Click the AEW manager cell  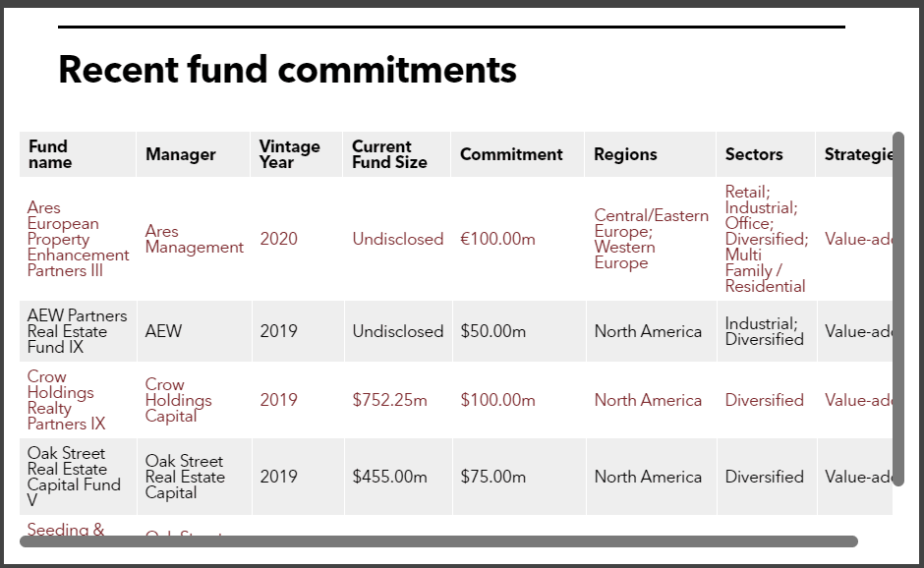pyautogui.click(x=163, y=331)
